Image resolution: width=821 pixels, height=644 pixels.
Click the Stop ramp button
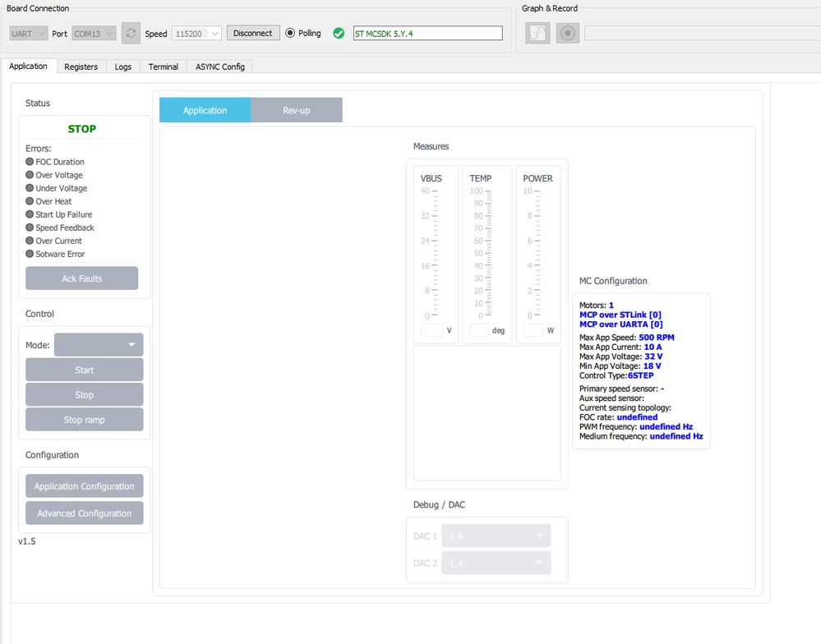85,420
